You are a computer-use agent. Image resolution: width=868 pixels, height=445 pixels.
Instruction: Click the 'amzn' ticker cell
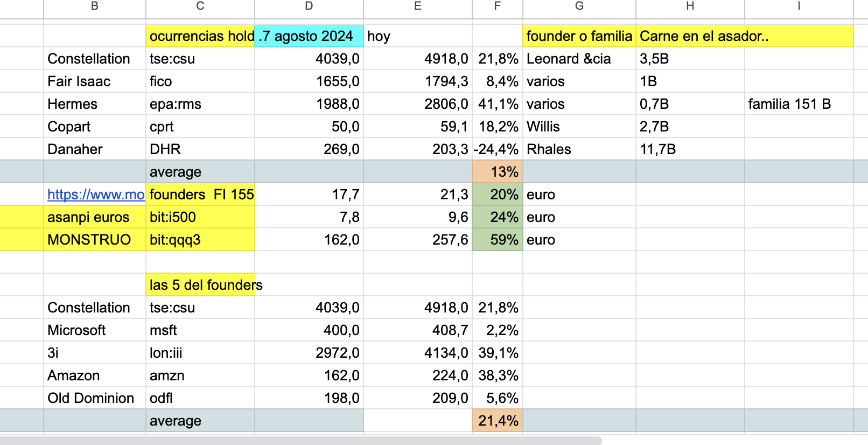point(200,376)
